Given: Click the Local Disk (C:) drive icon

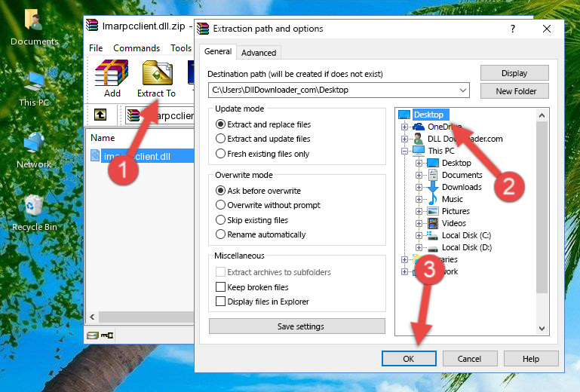Looking at the screenshot, I should click(x=432, y=235).
